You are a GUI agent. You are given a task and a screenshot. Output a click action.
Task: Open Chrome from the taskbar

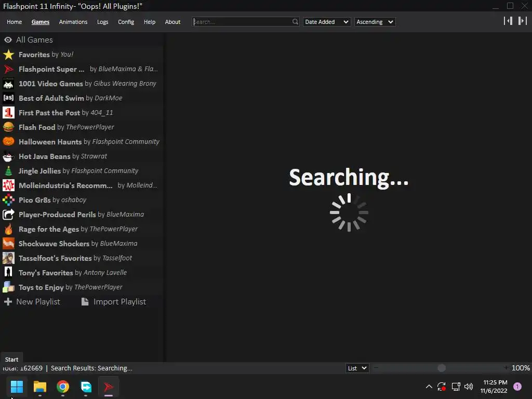(63, 387)
